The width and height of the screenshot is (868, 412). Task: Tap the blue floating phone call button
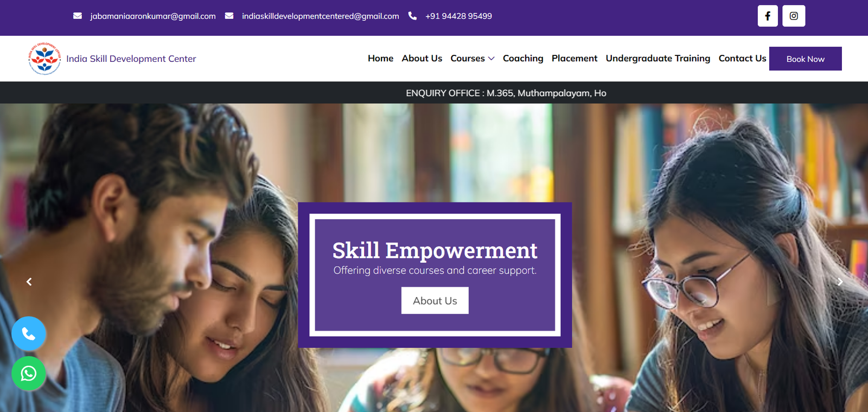pyautogui.click(x=29, y=333)
